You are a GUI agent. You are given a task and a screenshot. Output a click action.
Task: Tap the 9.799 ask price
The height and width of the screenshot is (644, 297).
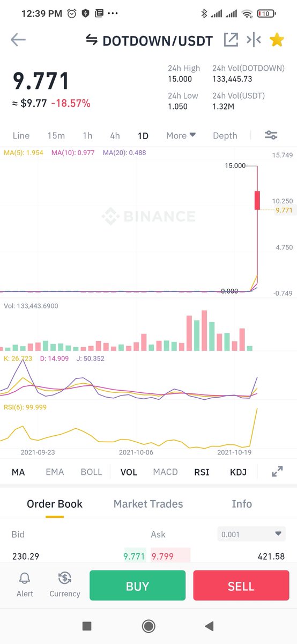tap(162, 557)
